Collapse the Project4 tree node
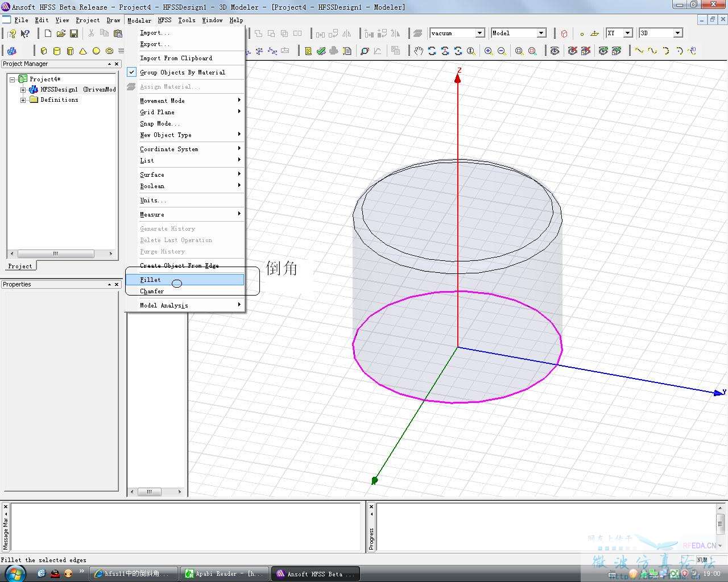 tap(13, 80)
